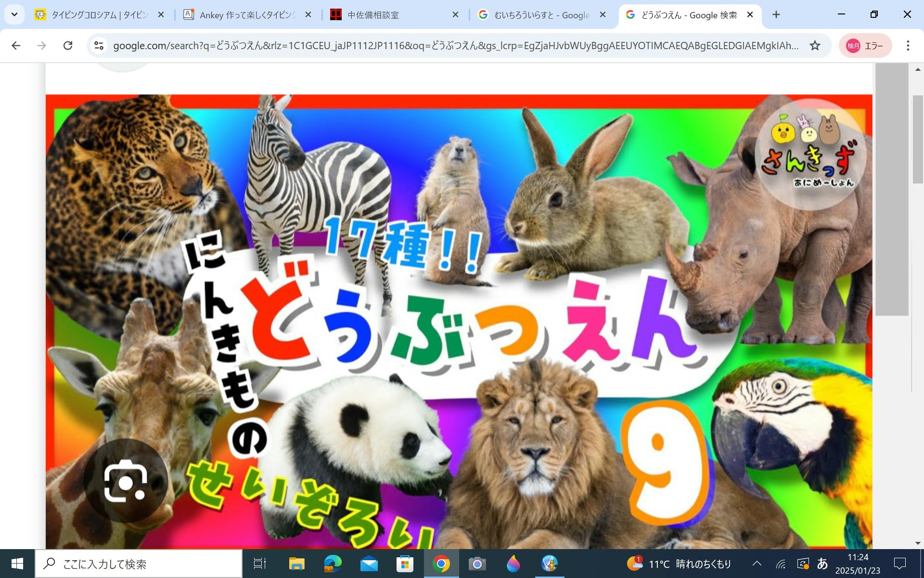Screen dimensions: 924x578
Task: Go back to the previous page
Action: coord(16,46)
